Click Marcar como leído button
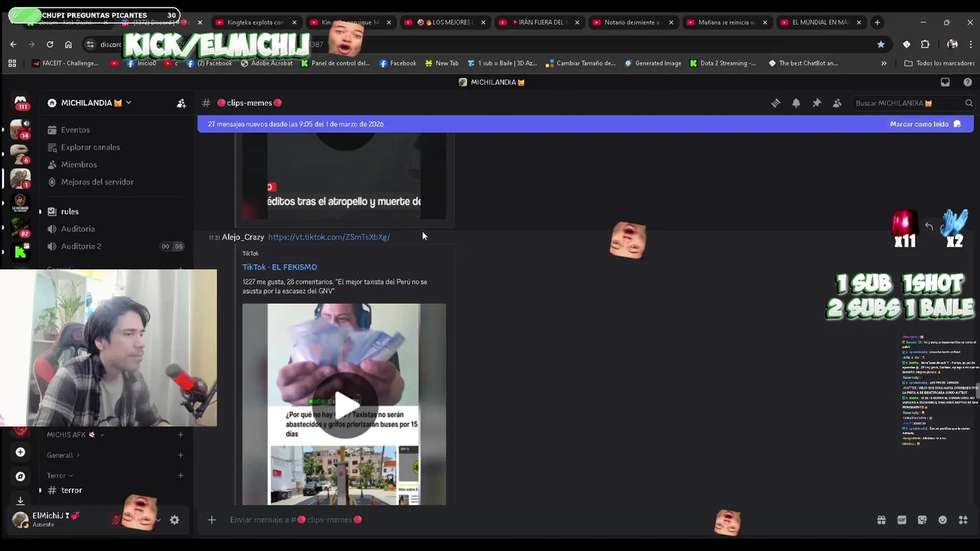 tap(926, 124)
